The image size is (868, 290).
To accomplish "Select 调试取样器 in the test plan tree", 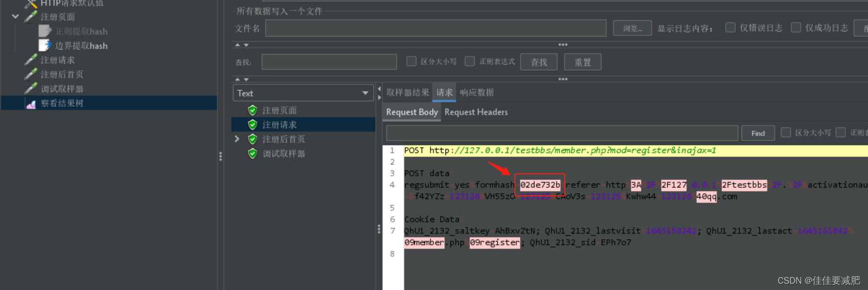I will 62,89.
